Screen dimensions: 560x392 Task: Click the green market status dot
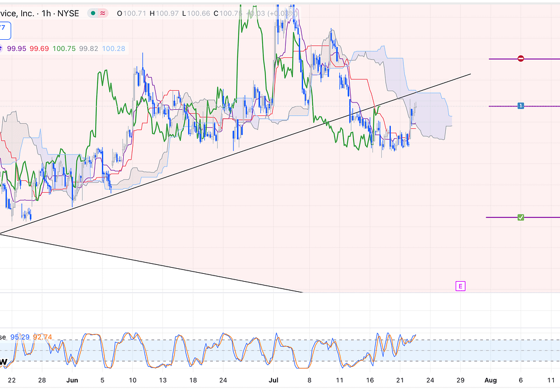pos(92,13)
